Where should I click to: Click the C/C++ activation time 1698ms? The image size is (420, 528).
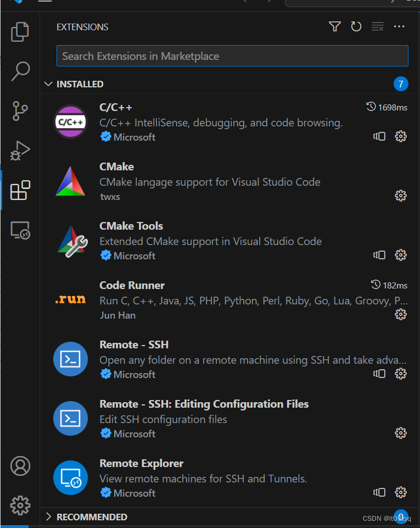coord(387,108)
